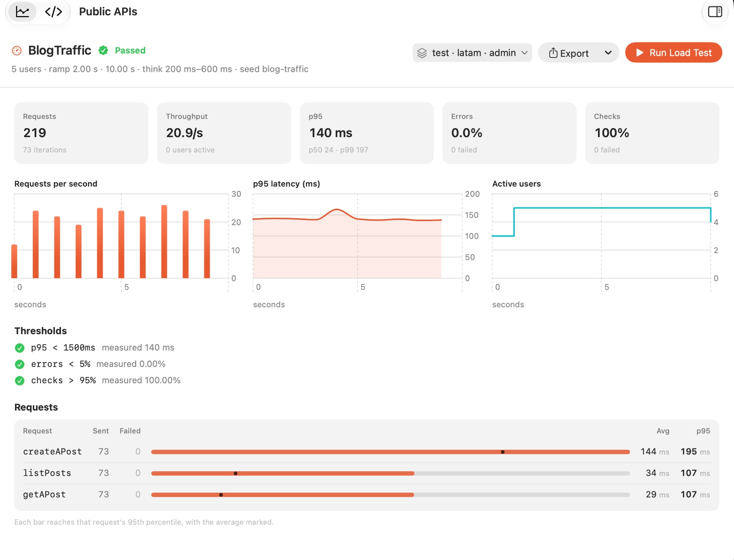This screenshot has height=560, width=734.
Task: Click the Passed status label
Action: (130, 50)
